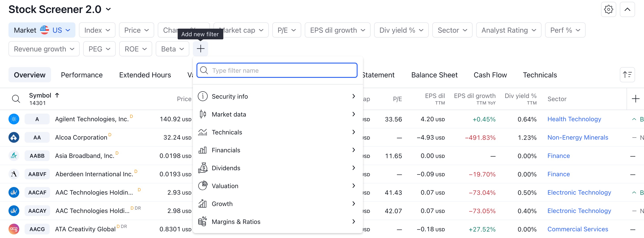Open the PEG filter dropdown
Image resolution: width=644 pixels, height=238 pixels.
[x=99, y=49]
